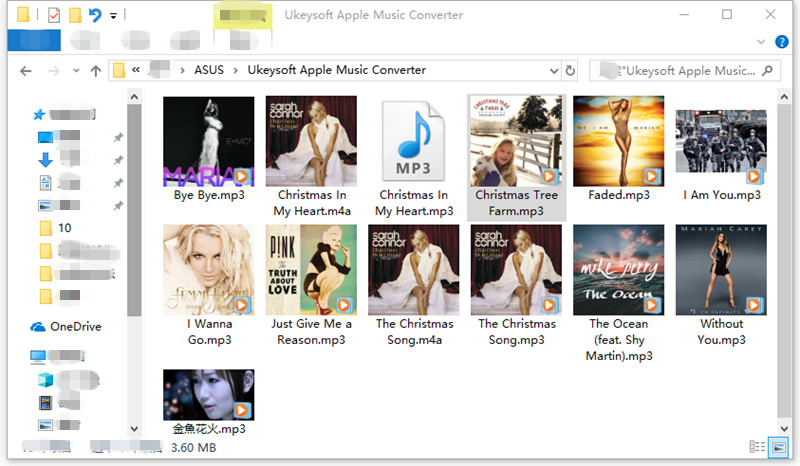The height and width of the screenshot is (466, 800).
Task: Click the 3.60 MB size in status bar
Action: pos(193,448)
